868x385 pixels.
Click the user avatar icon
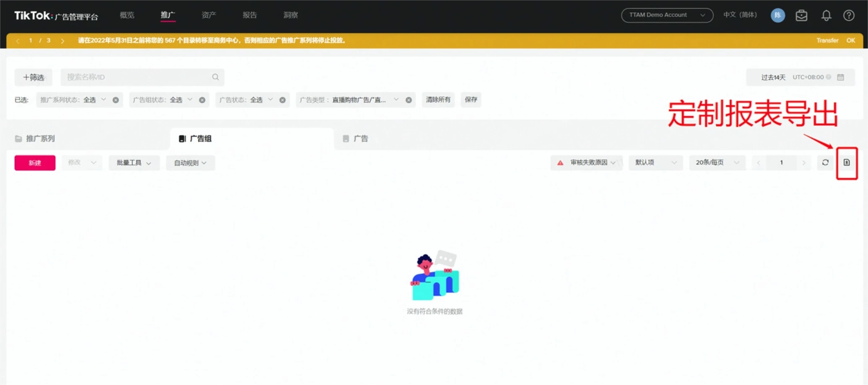pos(777,16)
